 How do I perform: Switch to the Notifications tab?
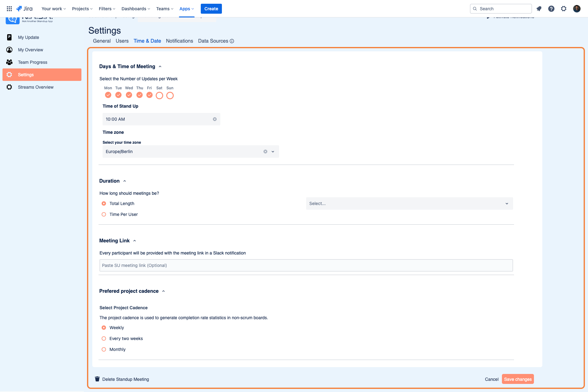coord(179,41)
